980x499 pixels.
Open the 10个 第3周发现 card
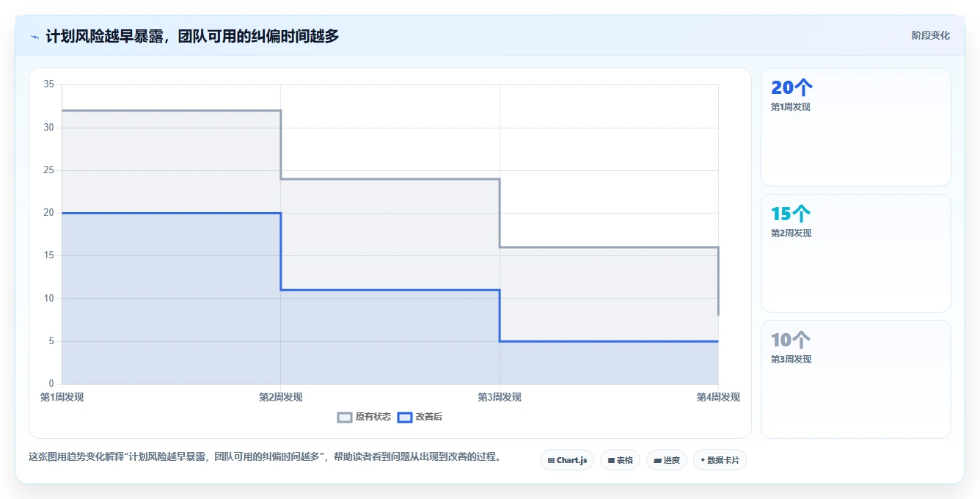856,379
